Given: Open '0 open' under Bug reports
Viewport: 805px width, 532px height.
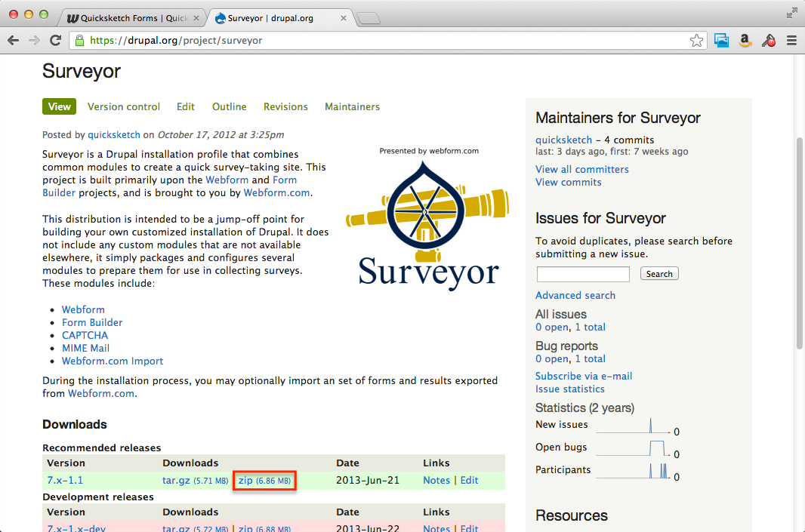Looking at the screenshot, I should pyautogui.click(x=552, y=359).
